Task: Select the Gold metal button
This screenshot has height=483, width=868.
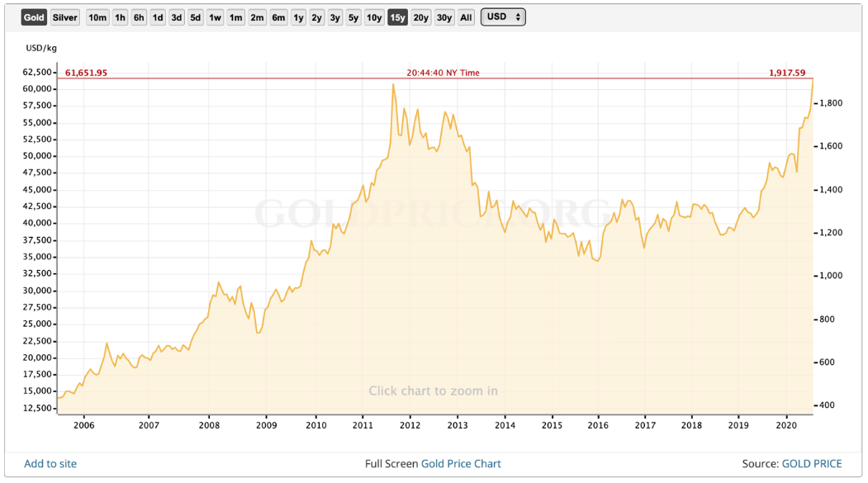Action: [34, 17]
